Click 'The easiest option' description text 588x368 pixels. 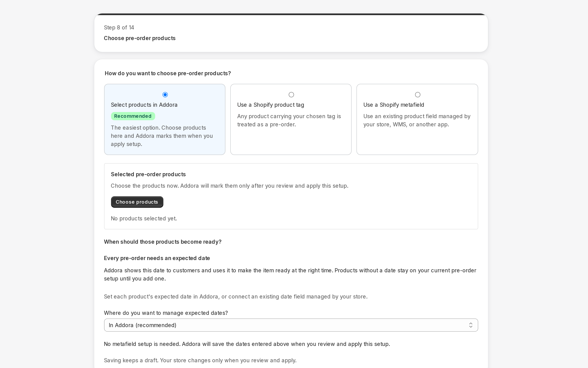(x=161, y=136)
